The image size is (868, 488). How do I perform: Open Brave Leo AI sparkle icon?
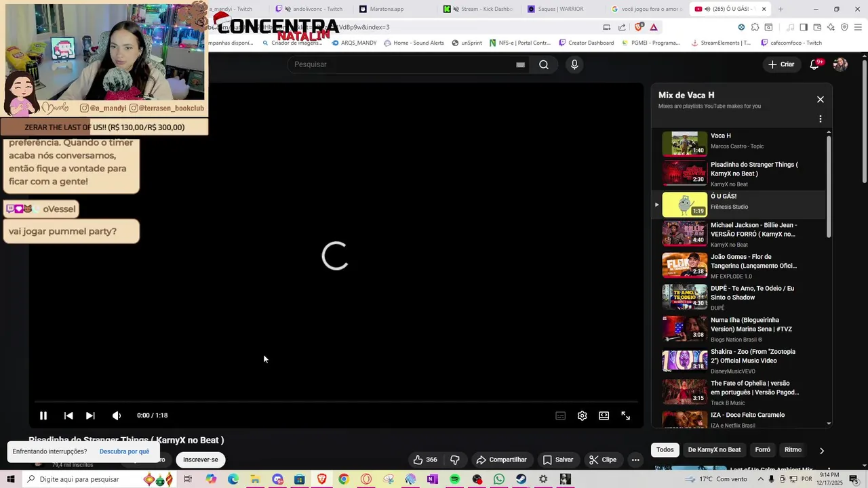click(831, 27)
